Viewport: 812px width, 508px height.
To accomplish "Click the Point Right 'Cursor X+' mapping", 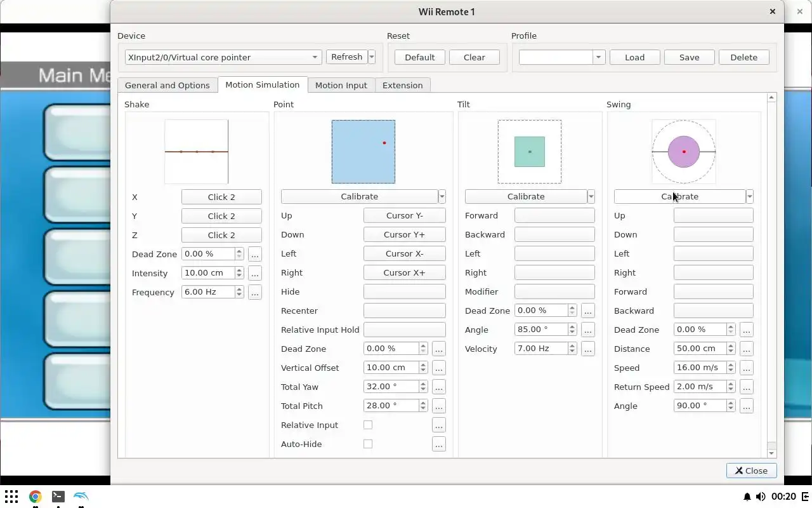I will [405, 272].
